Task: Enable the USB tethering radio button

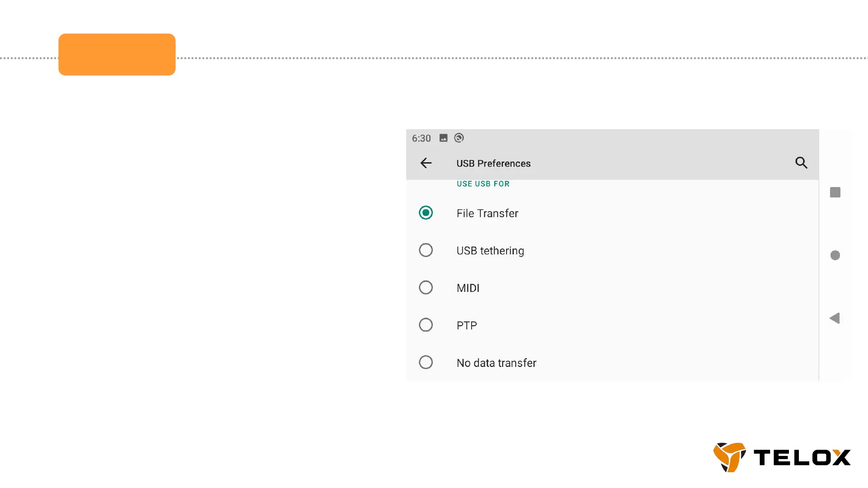Action: (426, 250)
